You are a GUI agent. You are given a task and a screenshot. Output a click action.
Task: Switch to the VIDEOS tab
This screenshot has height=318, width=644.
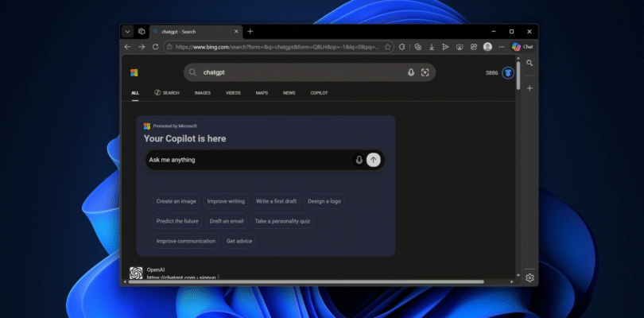click(x=233, y=93)
